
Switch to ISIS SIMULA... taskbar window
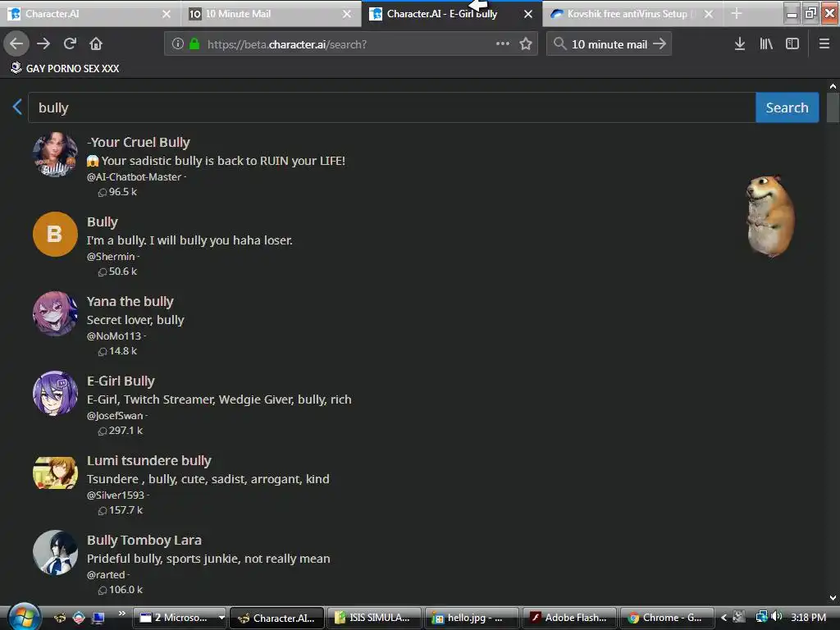click(x=373, y=618)
